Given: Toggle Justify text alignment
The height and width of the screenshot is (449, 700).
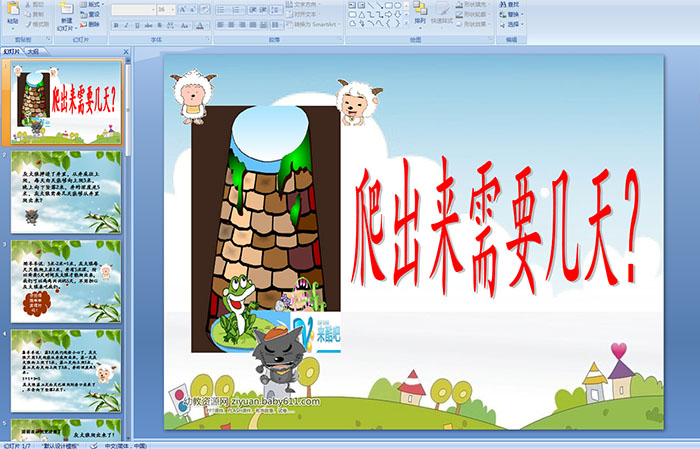Looking at the screenshot, I should (253, 25).
